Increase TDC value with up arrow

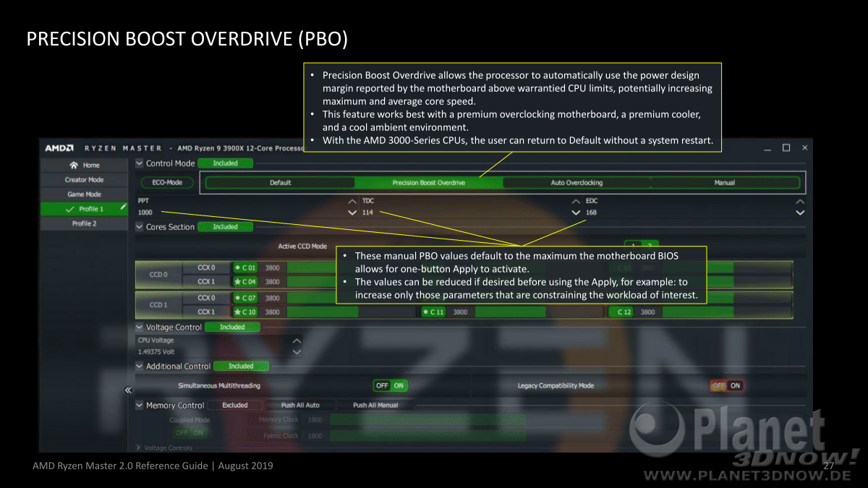pos(576,201)
